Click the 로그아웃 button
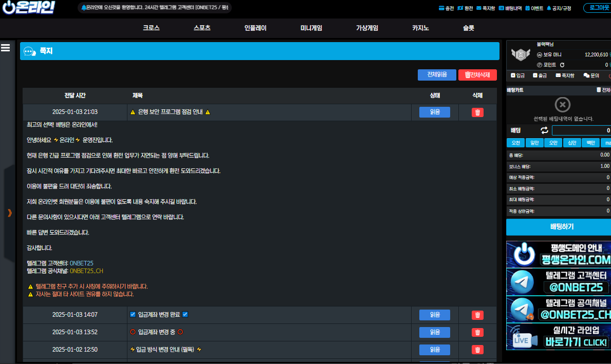611x364 pixels. tap(598, 8)
